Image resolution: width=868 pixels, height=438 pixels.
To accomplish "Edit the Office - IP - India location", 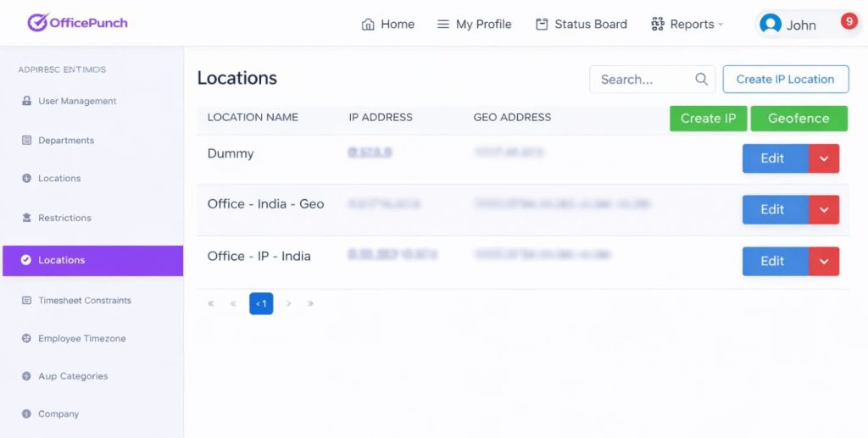I will click(772, 262).
